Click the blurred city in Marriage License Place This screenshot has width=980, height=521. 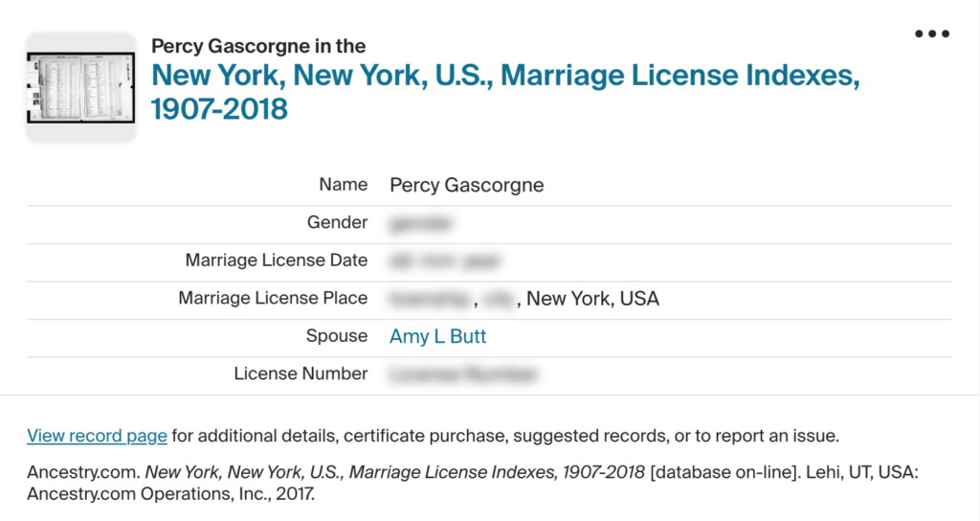coord(499,299)
